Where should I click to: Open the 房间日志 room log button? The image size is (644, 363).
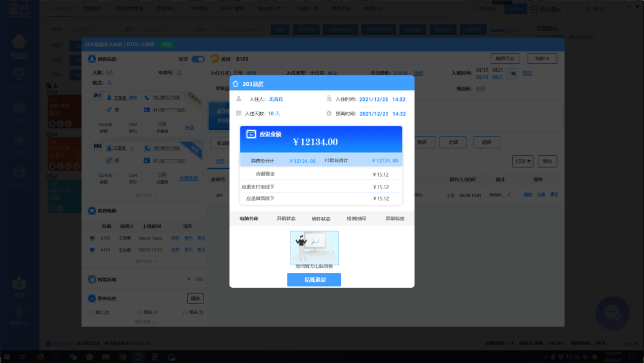(505, 59)
